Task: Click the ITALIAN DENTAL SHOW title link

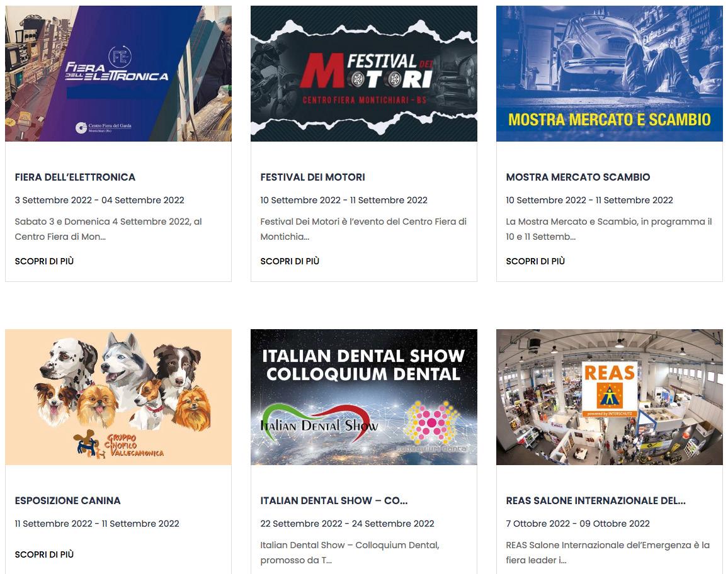Action: (334, 501)
